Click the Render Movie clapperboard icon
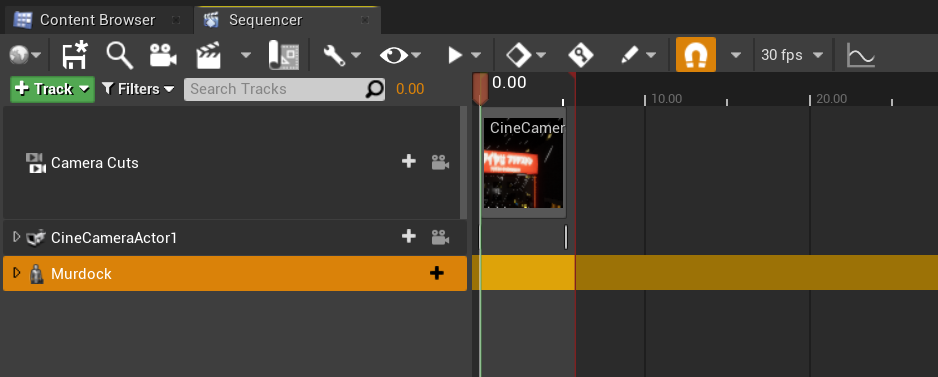 209,55
